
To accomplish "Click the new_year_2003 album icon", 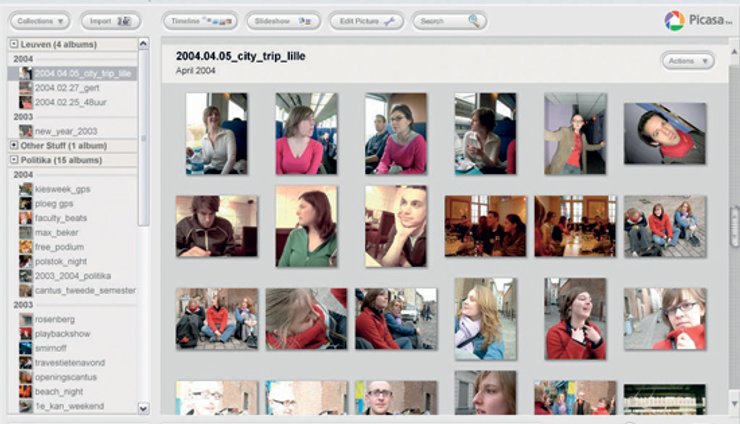I will 25,131.
